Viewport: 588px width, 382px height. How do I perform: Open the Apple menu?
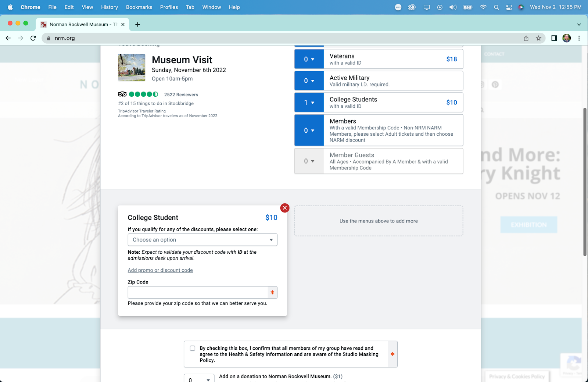10,7
